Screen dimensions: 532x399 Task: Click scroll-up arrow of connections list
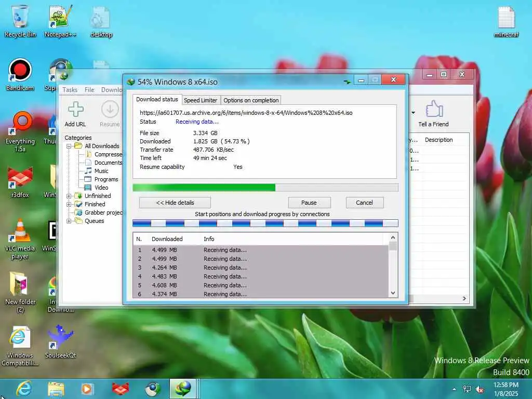point(393,237)
